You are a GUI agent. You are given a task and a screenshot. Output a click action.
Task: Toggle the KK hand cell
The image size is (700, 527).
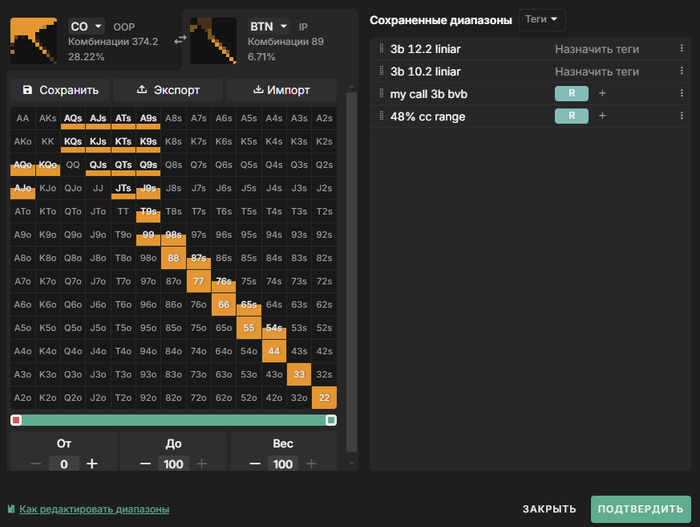click(x=48, y=142)
